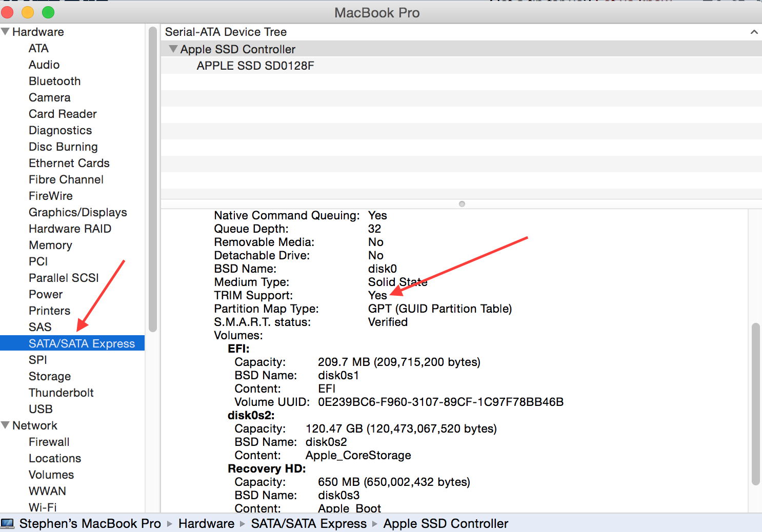The image size is (762, 532).
Task: Click the pane splitter handle dot
Action: pos(462,204)
